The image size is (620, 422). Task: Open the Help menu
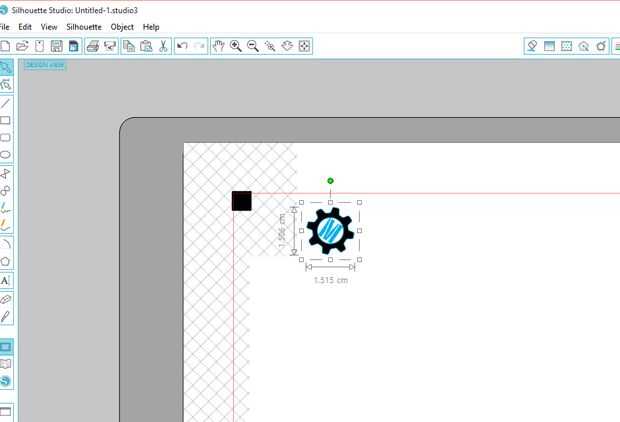click(151, 27)
